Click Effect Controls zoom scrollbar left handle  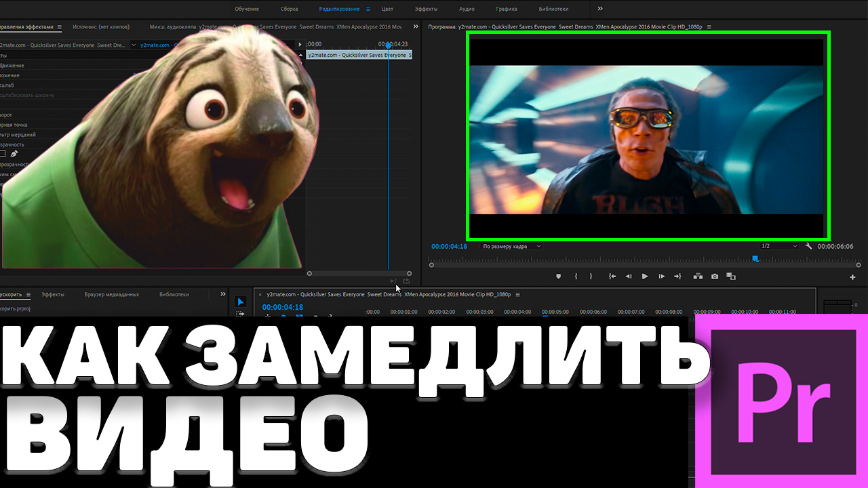click(309, 273)
